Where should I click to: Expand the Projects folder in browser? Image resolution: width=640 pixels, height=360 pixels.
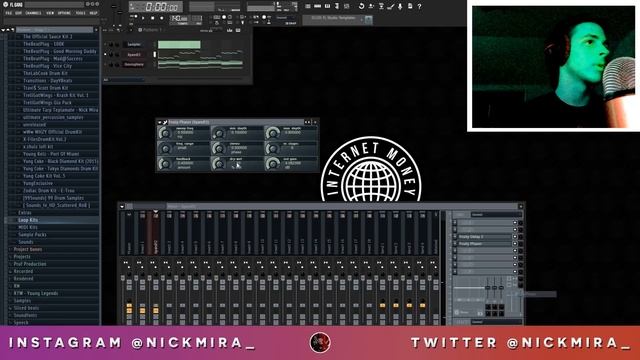(x=22, y=257)
